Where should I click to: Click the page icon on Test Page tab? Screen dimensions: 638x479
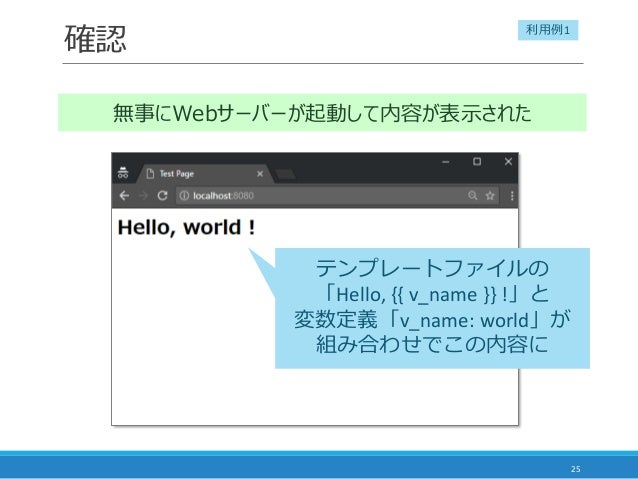tap(150, 174)
